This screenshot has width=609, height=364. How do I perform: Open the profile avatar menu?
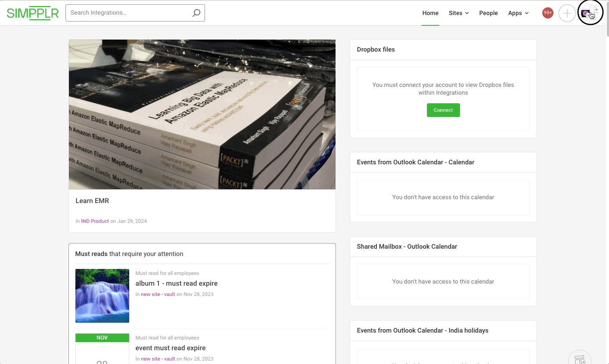tap(590, 12)
